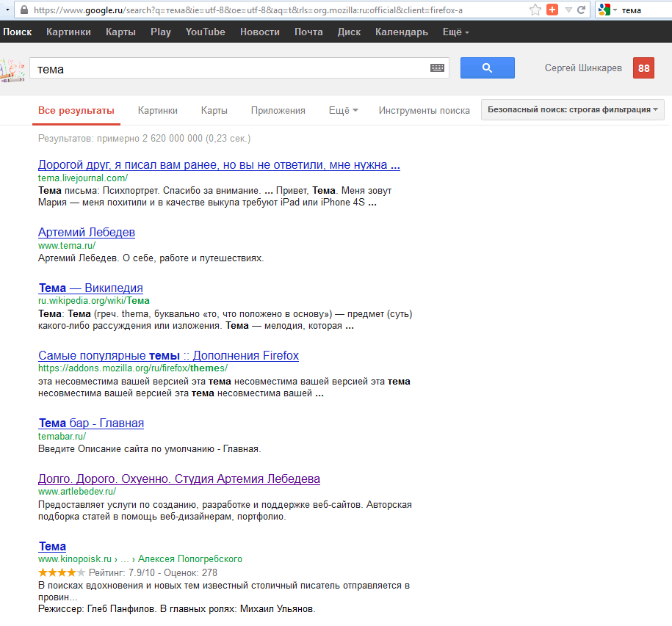Click the Google search input field with тема
672x626 pixels.
pos(228,69)
